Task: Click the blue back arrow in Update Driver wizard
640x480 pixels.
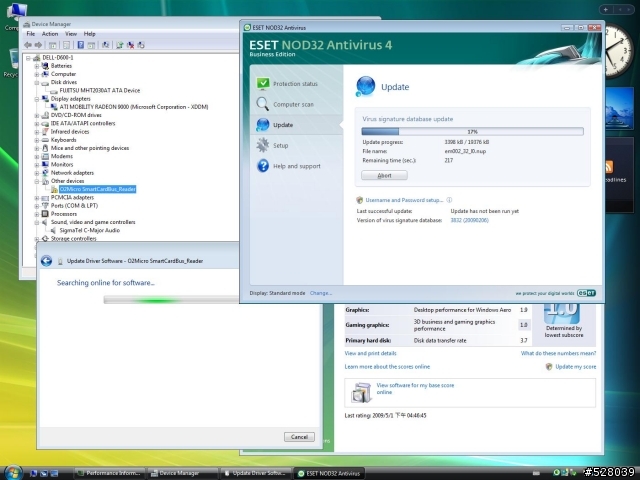Action: [46, 261]
